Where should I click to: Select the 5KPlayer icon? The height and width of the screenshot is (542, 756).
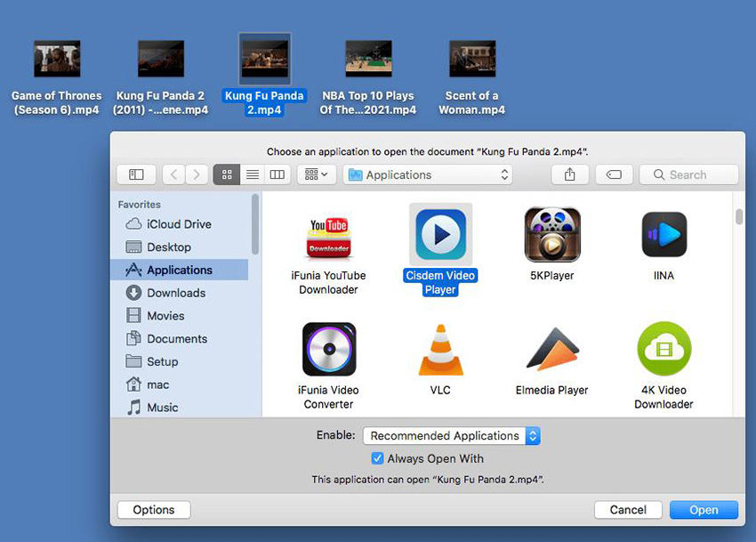(551, 233)
